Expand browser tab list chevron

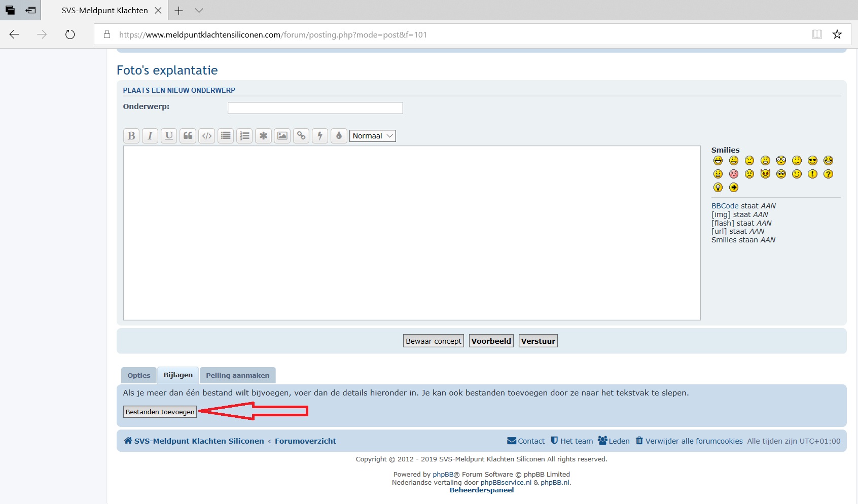pyautogui.click(x=199, y=11)
